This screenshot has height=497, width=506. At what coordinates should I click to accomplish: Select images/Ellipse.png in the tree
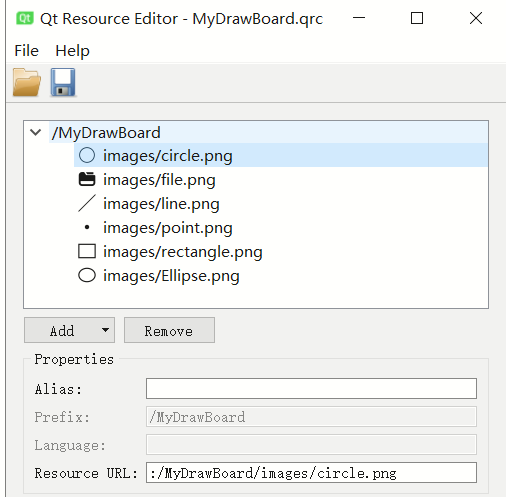click(281, 276)
